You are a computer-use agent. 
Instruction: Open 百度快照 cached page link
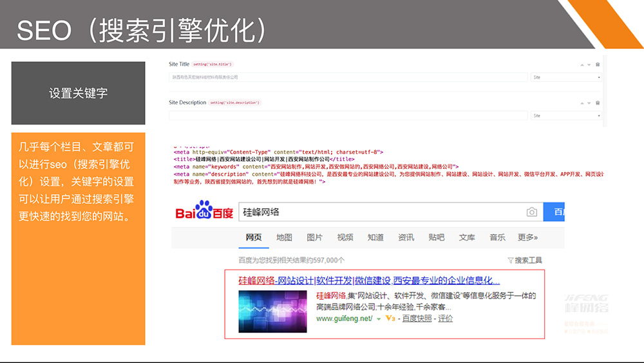point(417,319)
